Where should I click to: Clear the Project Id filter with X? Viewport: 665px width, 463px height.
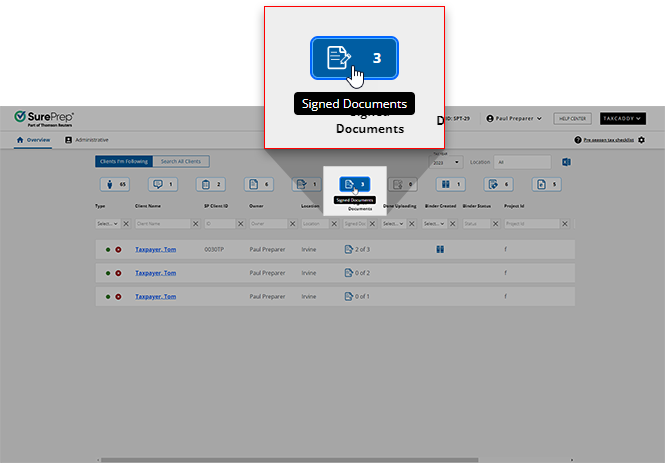pos(564,224)
